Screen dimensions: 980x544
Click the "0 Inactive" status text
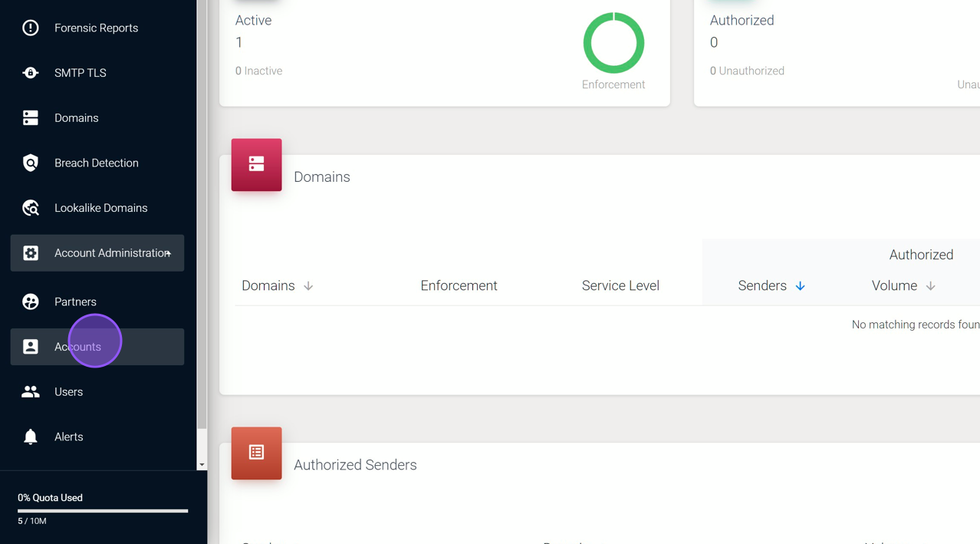[258, 70]
